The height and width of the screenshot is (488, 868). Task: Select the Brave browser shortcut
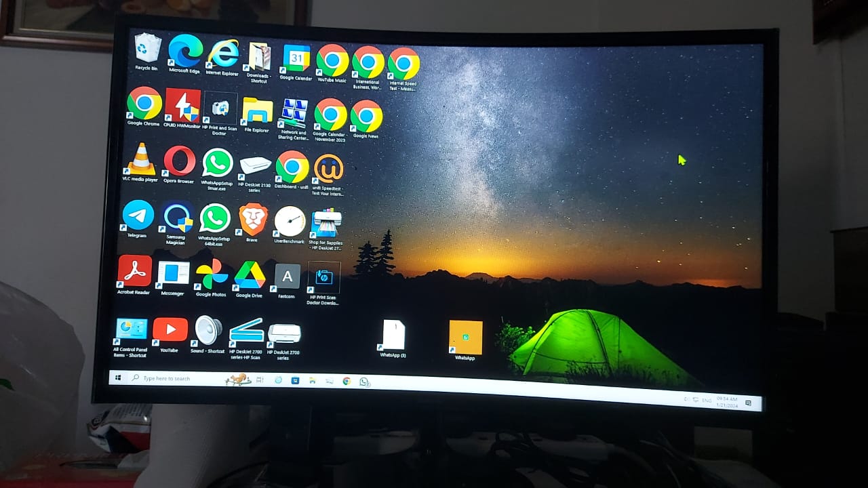click(252, 223)
